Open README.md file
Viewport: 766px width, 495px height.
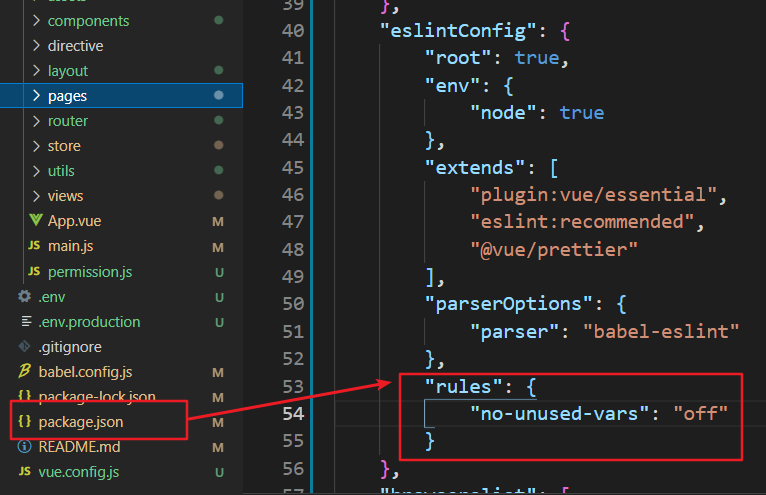[x=79, y=447]
